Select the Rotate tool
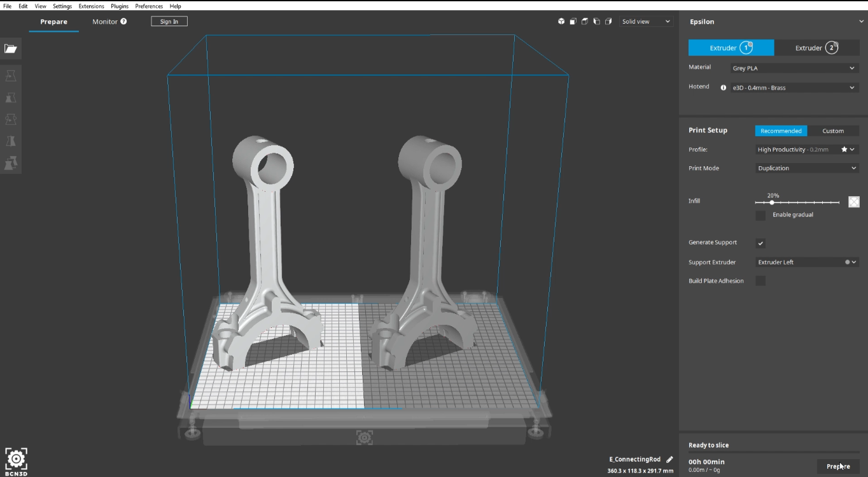Image resolution: width=868 pixels, height=477 pixels. pos(11,119)
